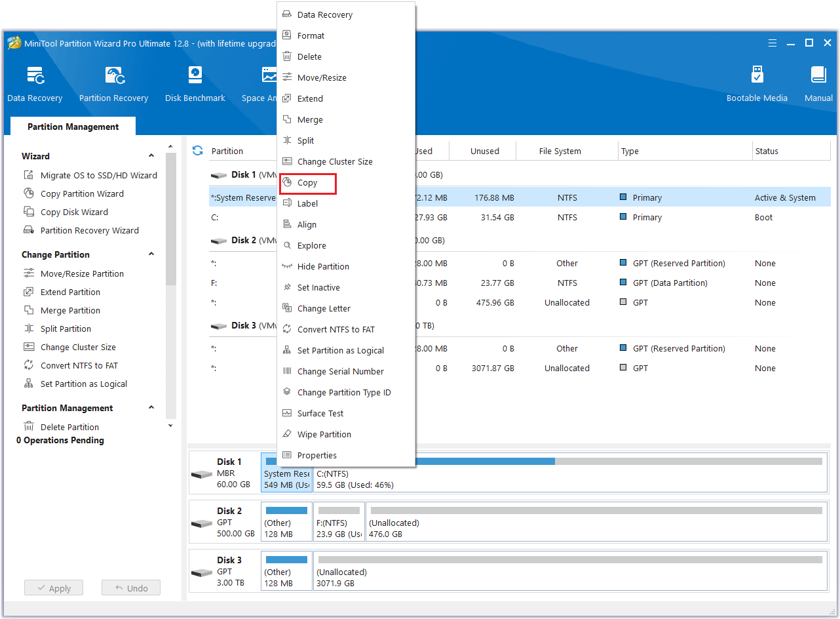Choose Delete from the context menu
The height and width of the screenshot is (619, 840).
[x=346, y=56]
